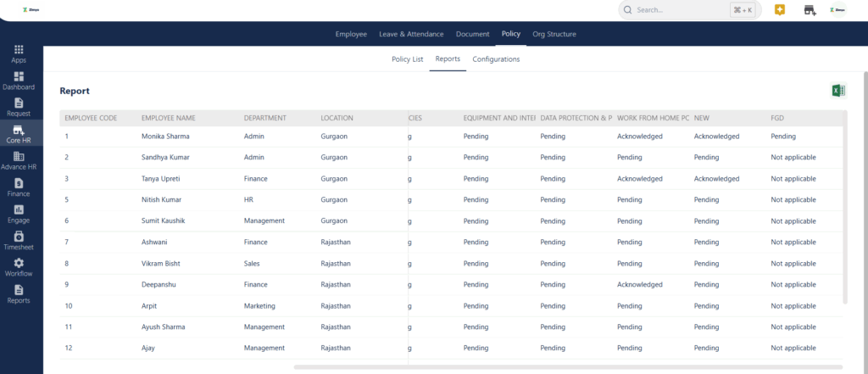This screenshot has width=868, height=374.
Task: Click the search magnifier icon
Action: tap(627, 10)
